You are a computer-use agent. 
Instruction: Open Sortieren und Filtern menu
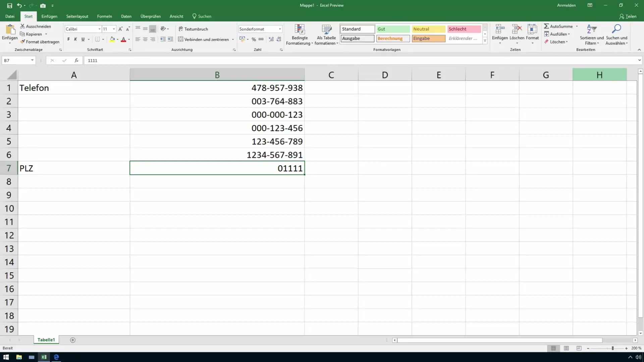tap(592, 35)
